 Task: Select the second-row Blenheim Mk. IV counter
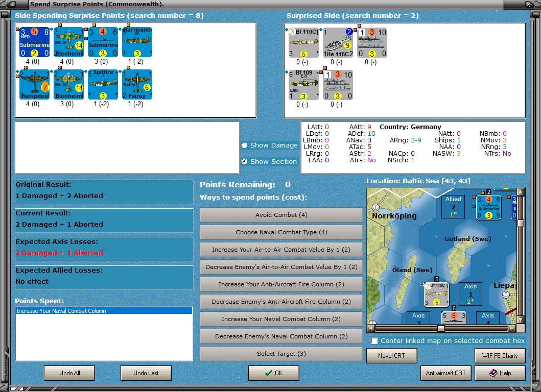coord(68,84)
